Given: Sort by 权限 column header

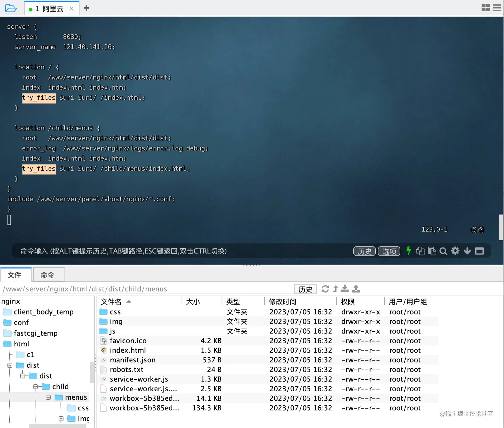Looking at the screenshot, I should point(361,302).
